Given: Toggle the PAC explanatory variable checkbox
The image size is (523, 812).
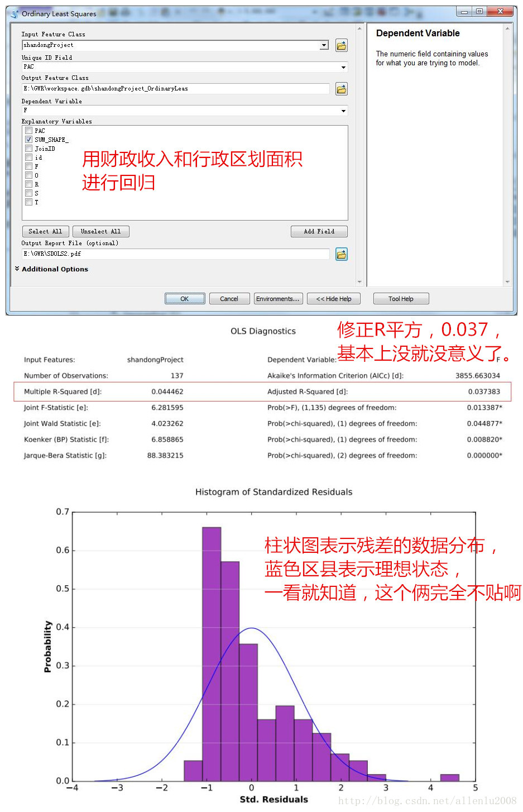Looking at the screenshot, I should 28,131.
